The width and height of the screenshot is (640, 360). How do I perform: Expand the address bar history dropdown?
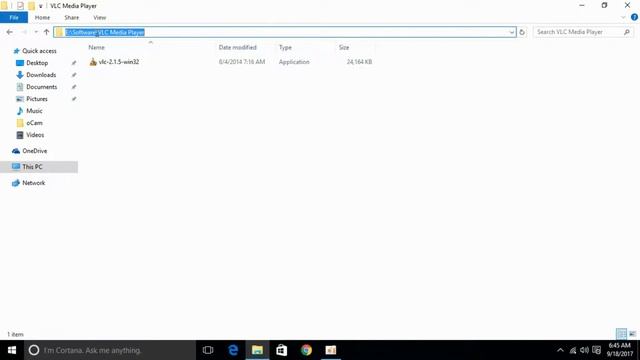(511, 32)
